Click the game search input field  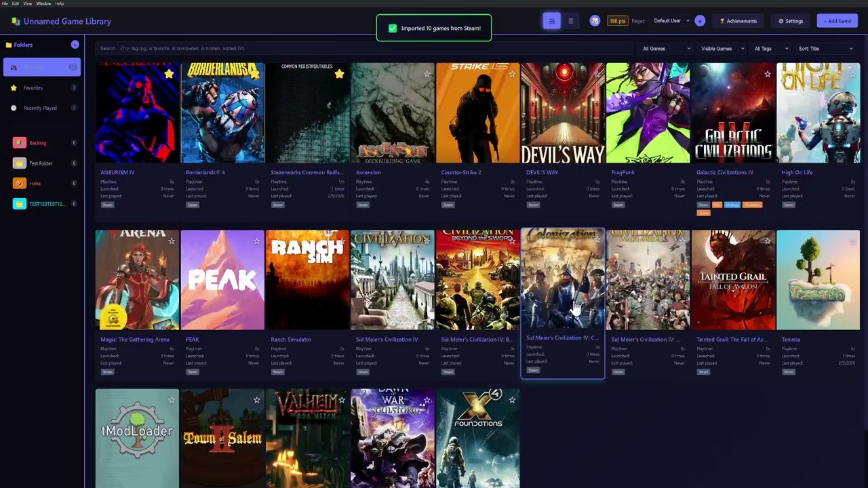point(363,49)
